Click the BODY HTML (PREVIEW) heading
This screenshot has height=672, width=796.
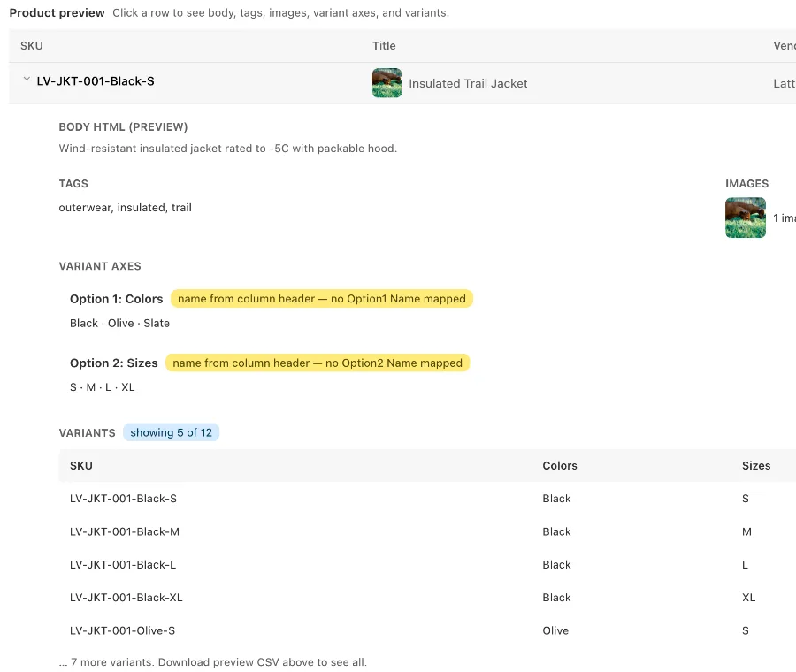tap(123, 127)
